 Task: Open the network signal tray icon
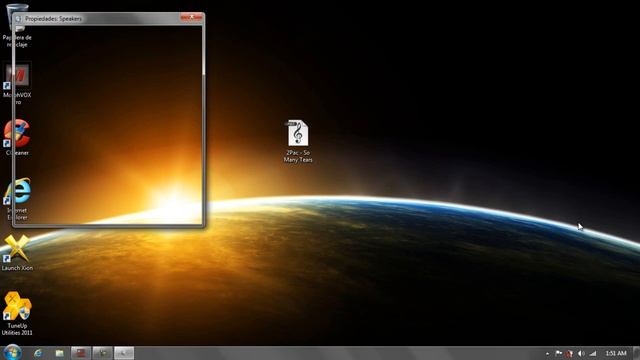593,353
